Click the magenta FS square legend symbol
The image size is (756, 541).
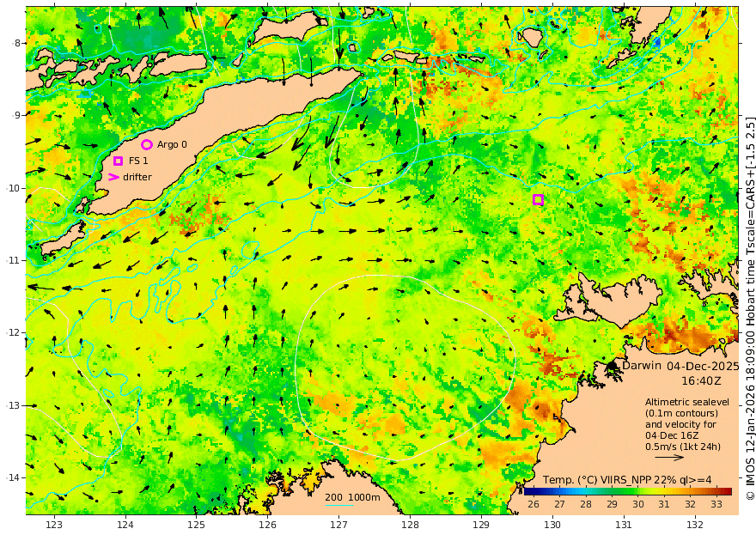(119, 161)
